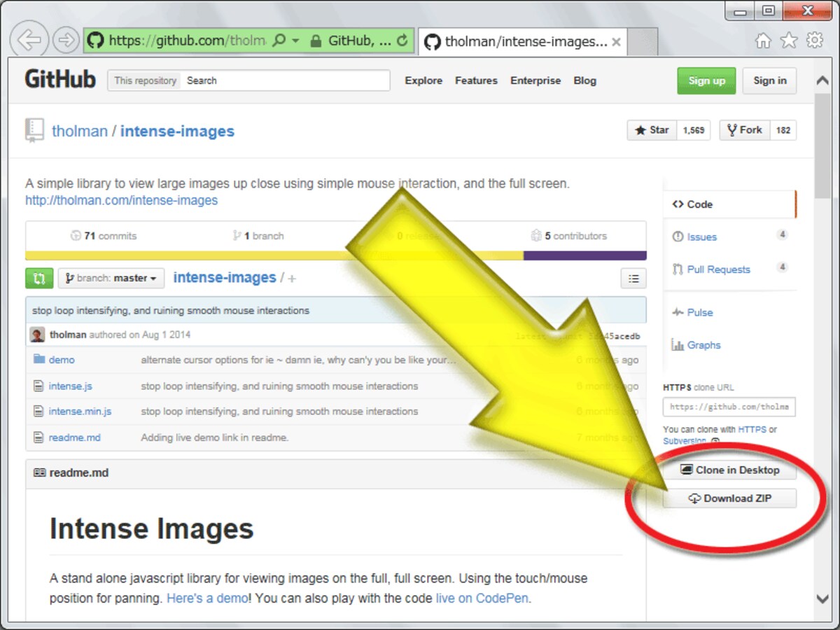The width and height of the screenshot is (840, 630).
Task: Click the demo folder icon
Action: pyautogui.click(x=39, y=359)
